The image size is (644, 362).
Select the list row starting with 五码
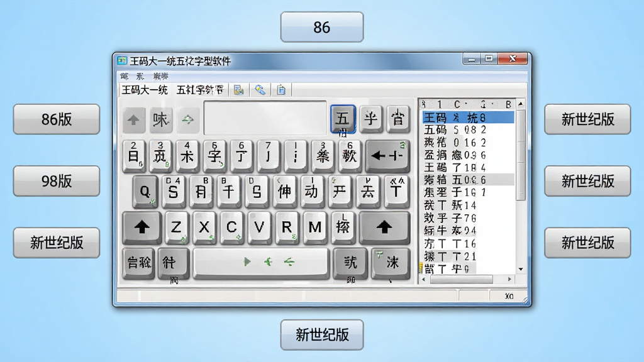[x=468, y=130]
